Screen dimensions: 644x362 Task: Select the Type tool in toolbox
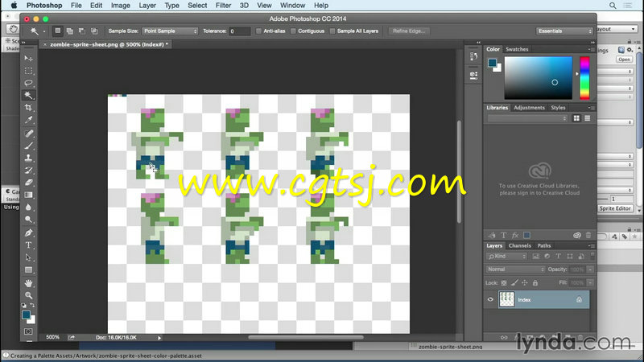click(x=28, y=245)
